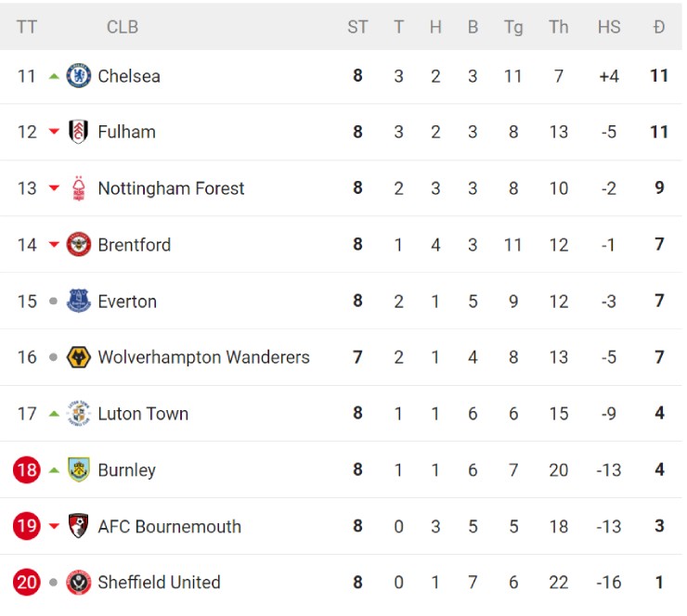The image size is (687, 616).
Task: Click the Luton Town crest icon
Action: 79,414
